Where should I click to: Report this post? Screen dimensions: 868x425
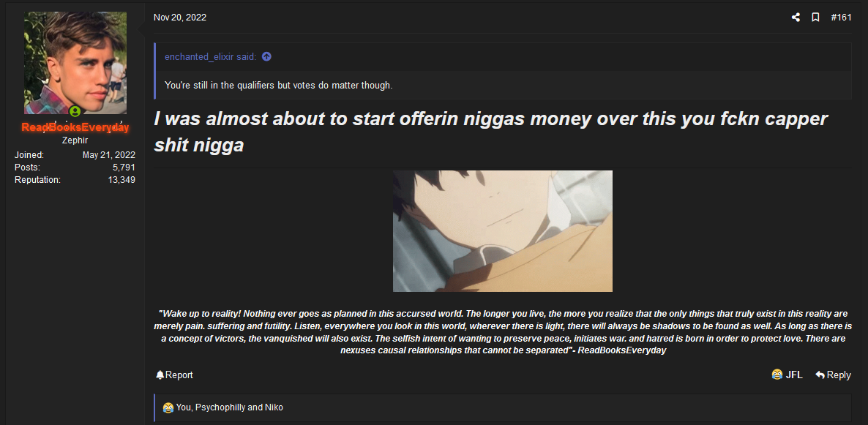174,375
